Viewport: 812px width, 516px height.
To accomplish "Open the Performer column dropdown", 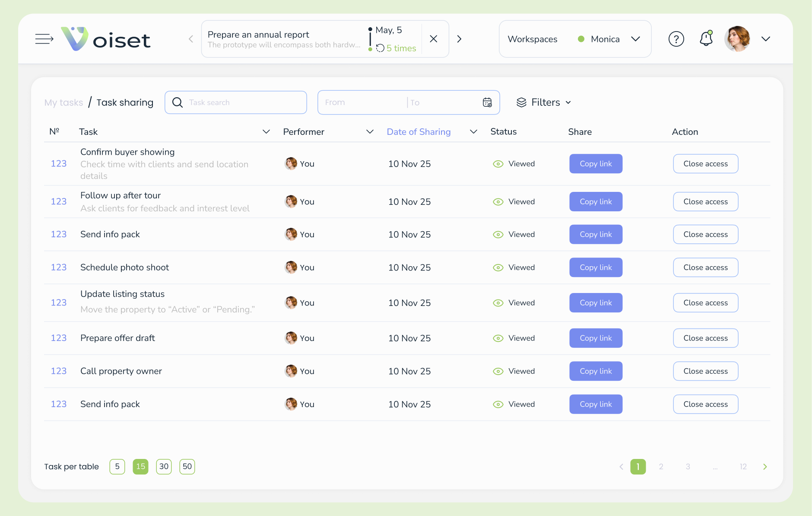I will coord(370,132).
